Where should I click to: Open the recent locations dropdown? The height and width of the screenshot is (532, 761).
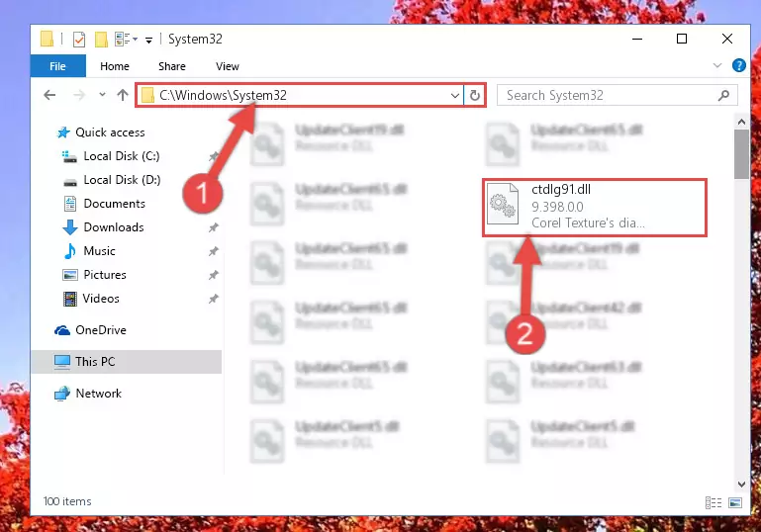point(102,95)
